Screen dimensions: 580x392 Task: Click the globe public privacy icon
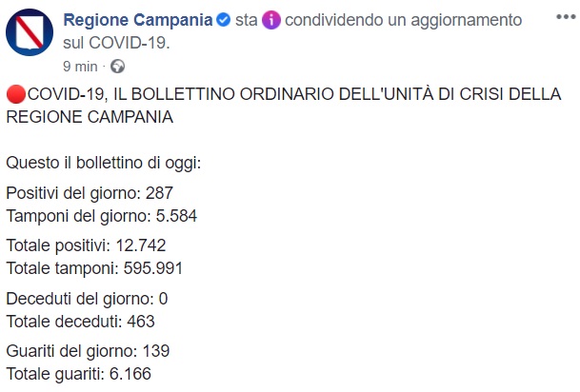click(x=118, y=67)
